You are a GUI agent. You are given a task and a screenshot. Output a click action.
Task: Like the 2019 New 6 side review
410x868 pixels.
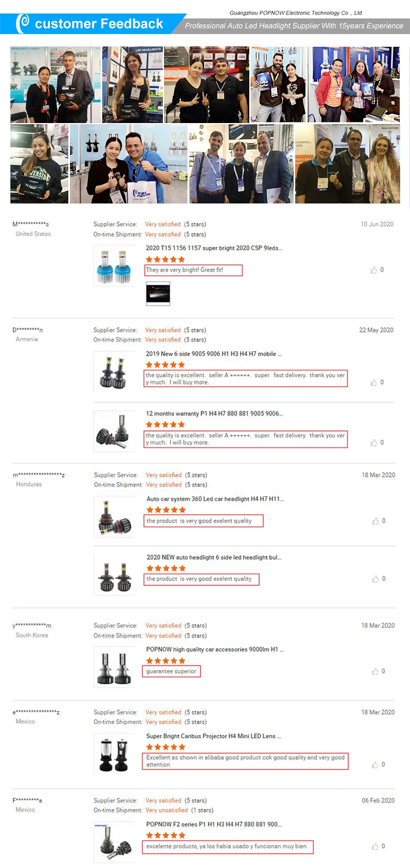374,382
